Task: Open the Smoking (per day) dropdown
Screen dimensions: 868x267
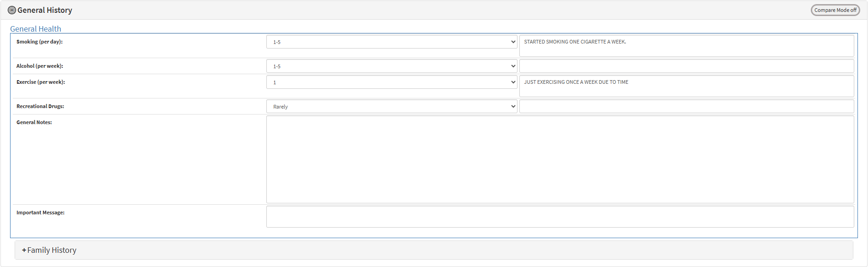Action: (391, 42)
